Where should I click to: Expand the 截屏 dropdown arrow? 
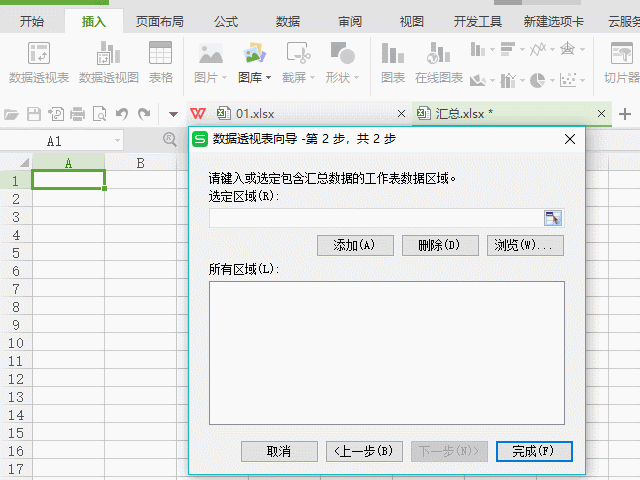coord(312,77)
